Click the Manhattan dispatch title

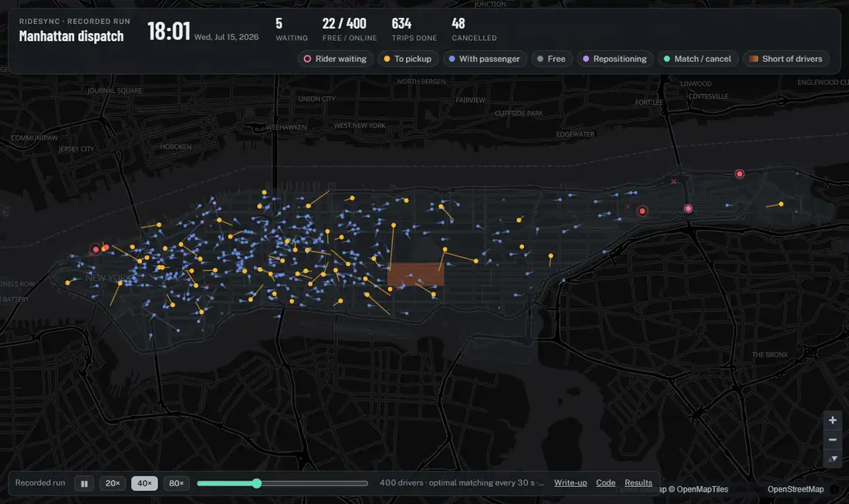coord(72,36)
